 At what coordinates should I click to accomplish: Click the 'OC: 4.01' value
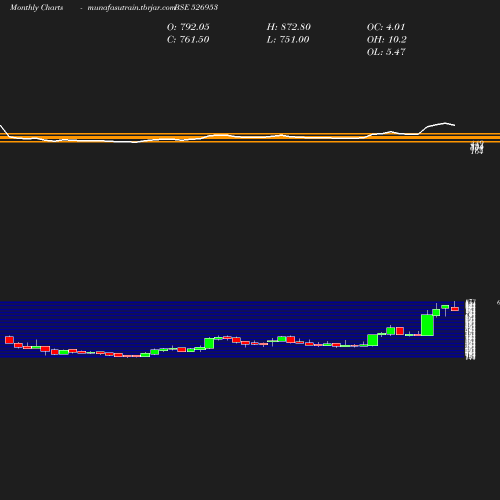(x=386, y=27)
